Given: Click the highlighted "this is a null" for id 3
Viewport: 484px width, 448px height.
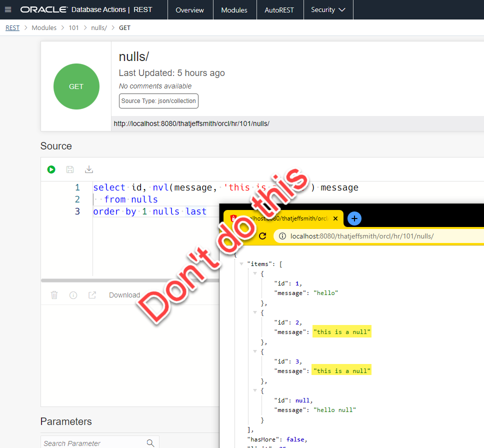Looking at the screenshot, I should coord(341,370).
